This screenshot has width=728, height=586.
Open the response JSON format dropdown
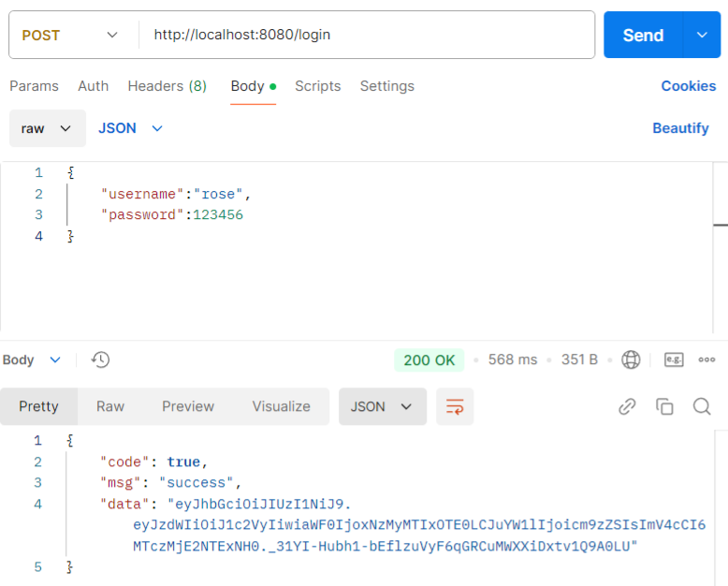pyautogui.click(x=383, y=407)
